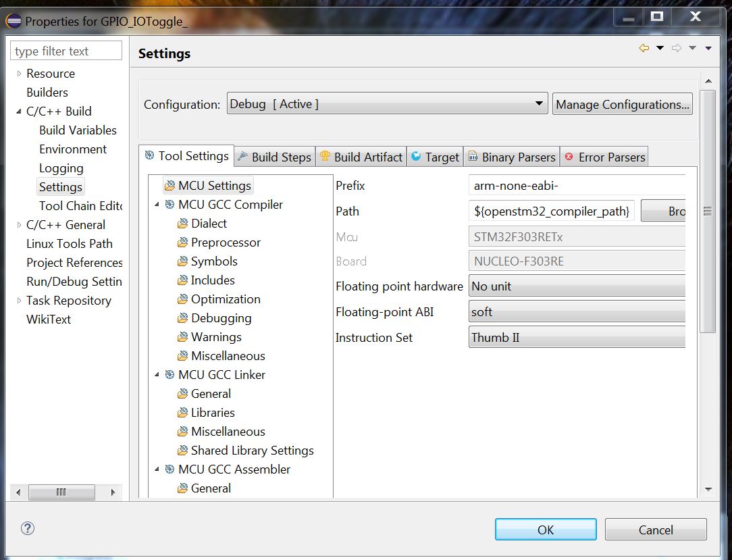Open the Instruction Set dropdown
The width and height of the screenshot is (732, 560).
[577, 337]
